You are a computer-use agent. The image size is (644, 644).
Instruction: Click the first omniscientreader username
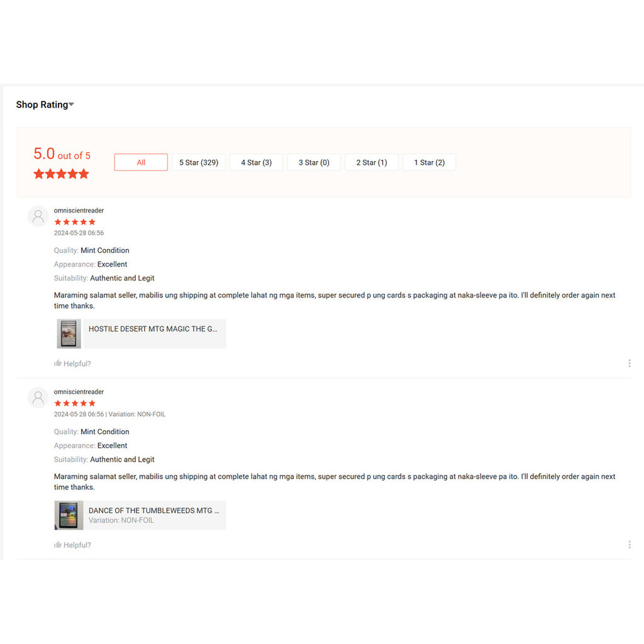tap(79, 210)
